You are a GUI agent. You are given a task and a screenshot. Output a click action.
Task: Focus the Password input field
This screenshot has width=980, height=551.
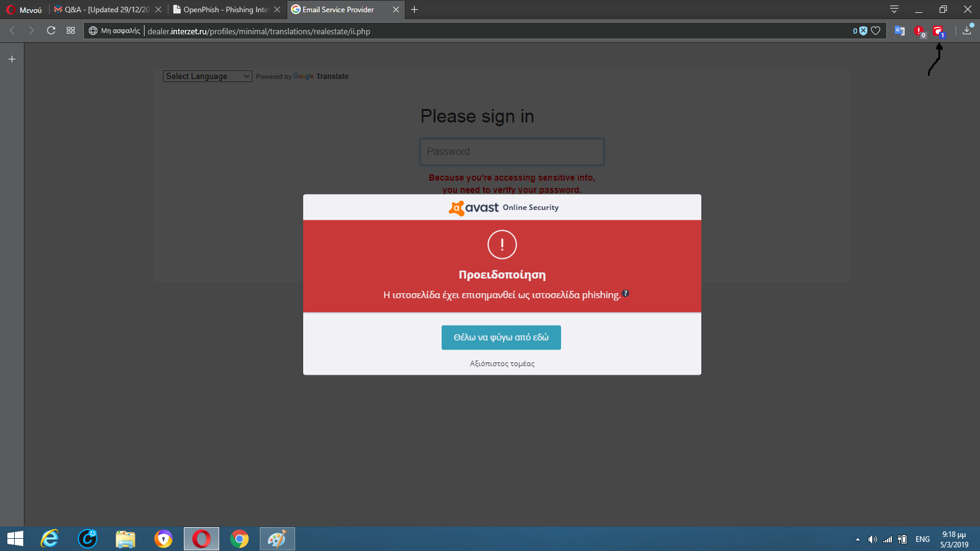click(512, 152)
